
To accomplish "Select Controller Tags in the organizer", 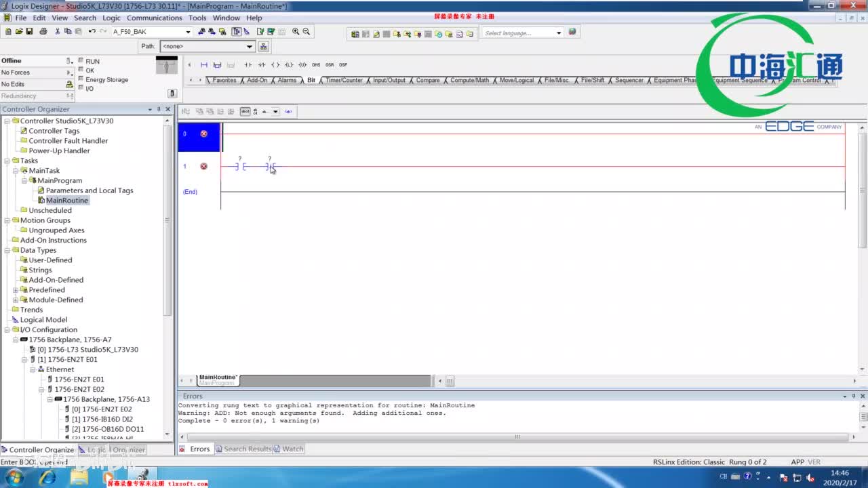I will tap(54, 131).
